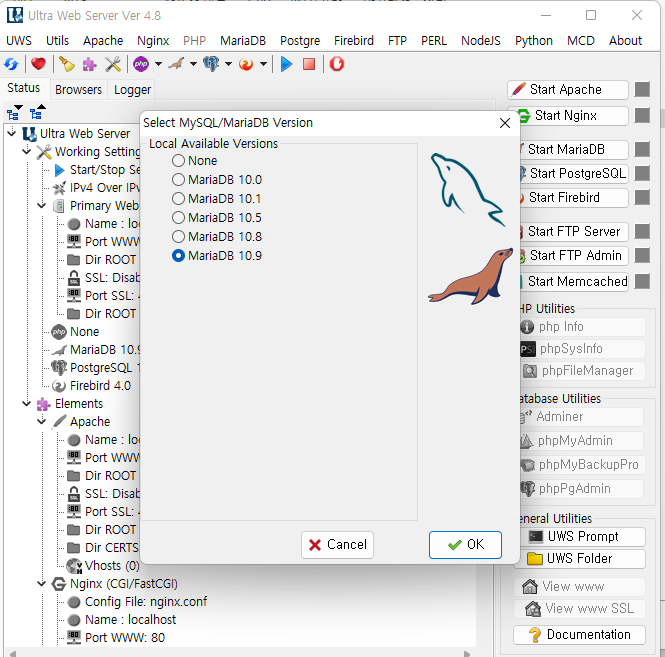The image size is (665, 657).
Task: Open the NodeJS menu
Action: pos(481,41)
